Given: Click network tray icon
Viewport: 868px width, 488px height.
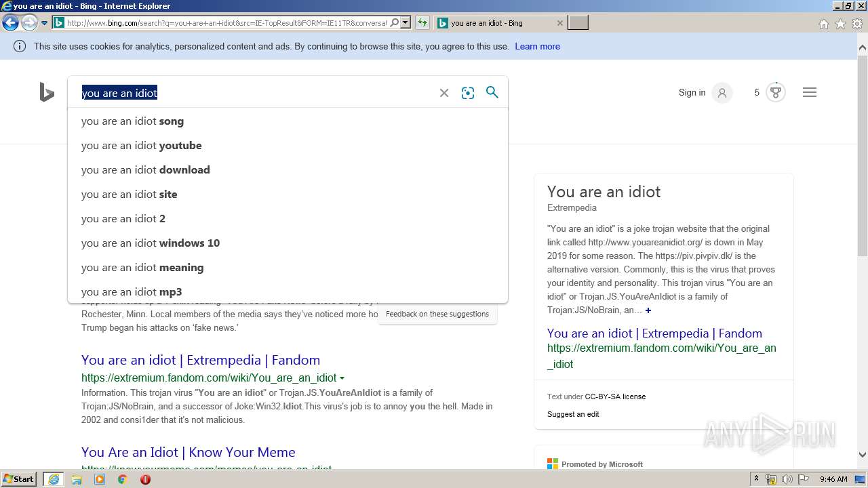Looking at the screenshot, I should [771, 479].
